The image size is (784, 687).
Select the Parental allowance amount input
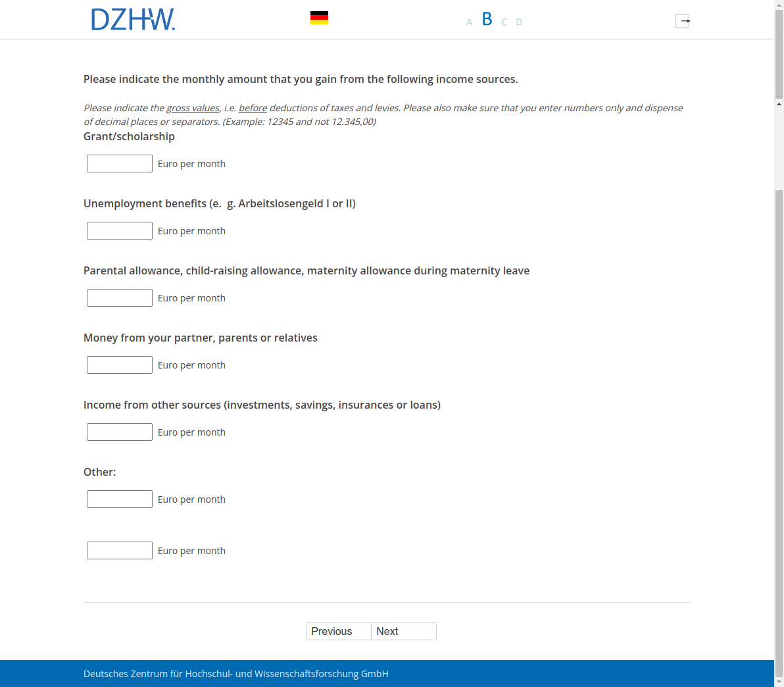pos(120,298)
